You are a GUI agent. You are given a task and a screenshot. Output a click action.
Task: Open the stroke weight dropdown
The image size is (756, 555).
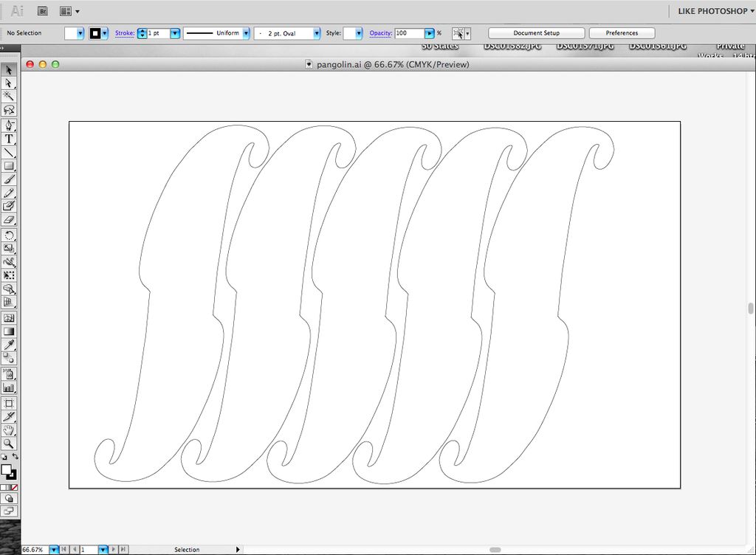175,33
